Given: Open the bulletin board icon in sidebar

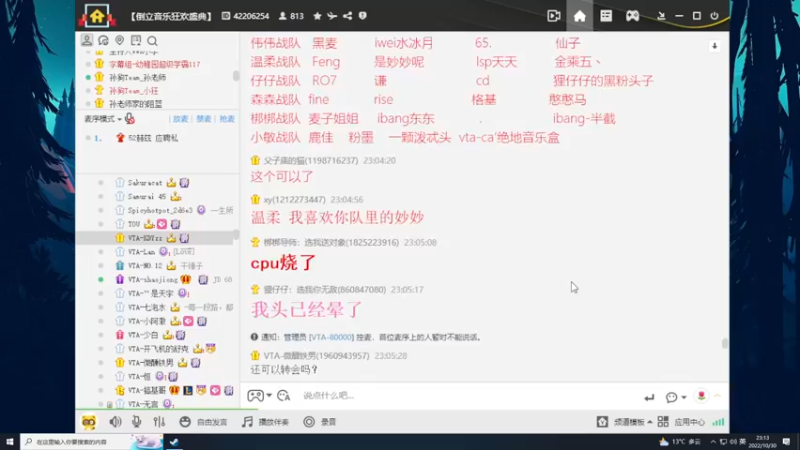Looking at the screenshot, I should [136, 40].
